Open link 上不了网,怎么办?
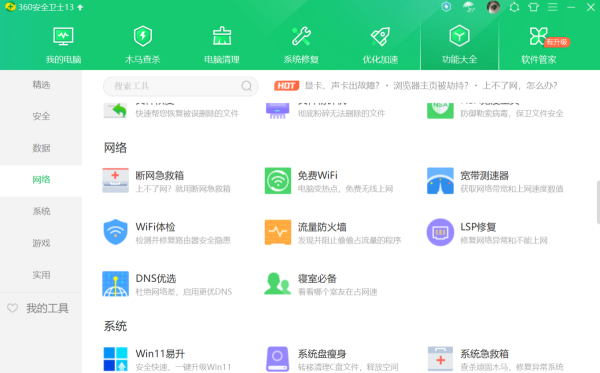 tap(520, 85)
